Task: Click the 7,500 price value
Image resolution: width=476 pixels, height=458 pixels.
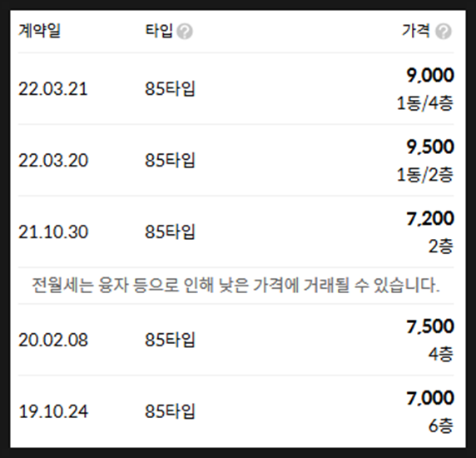Action: coord(430,326)
